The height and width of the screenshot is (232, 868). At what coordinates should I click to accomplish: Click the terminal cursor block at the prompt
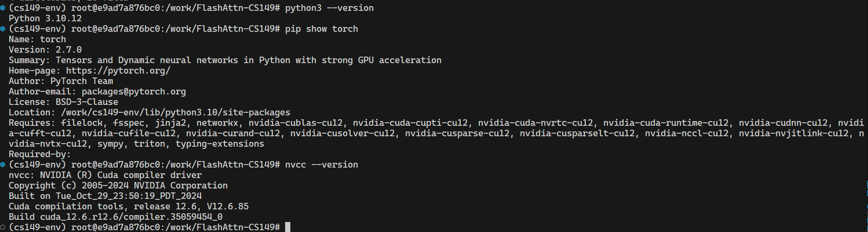[288, 227]
